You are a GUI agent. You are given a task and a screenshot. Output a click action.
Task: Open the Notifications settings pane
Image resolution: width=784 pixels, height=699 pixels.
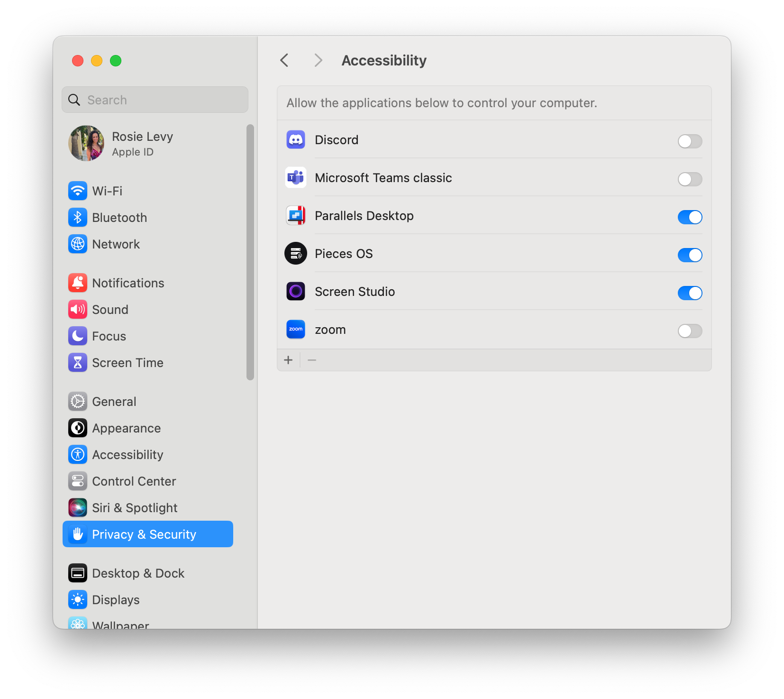click(128, 283)
